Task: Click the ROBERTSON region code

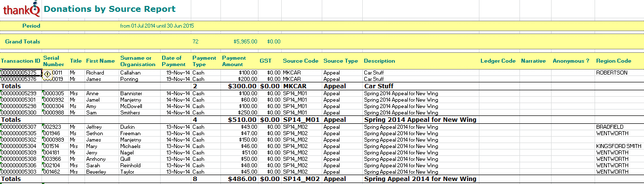Action: (612, 73)
